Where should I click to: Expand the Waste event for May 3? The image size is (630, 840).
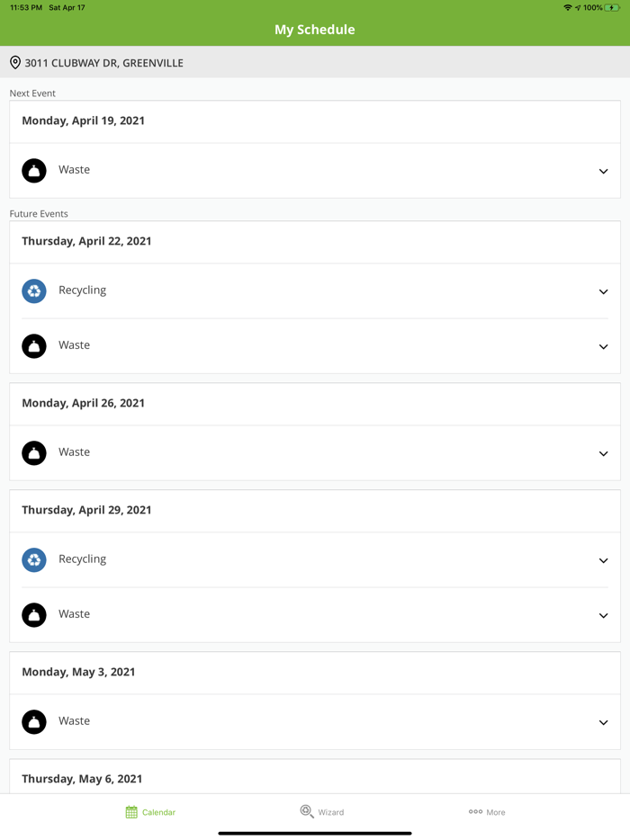point(603,722)
